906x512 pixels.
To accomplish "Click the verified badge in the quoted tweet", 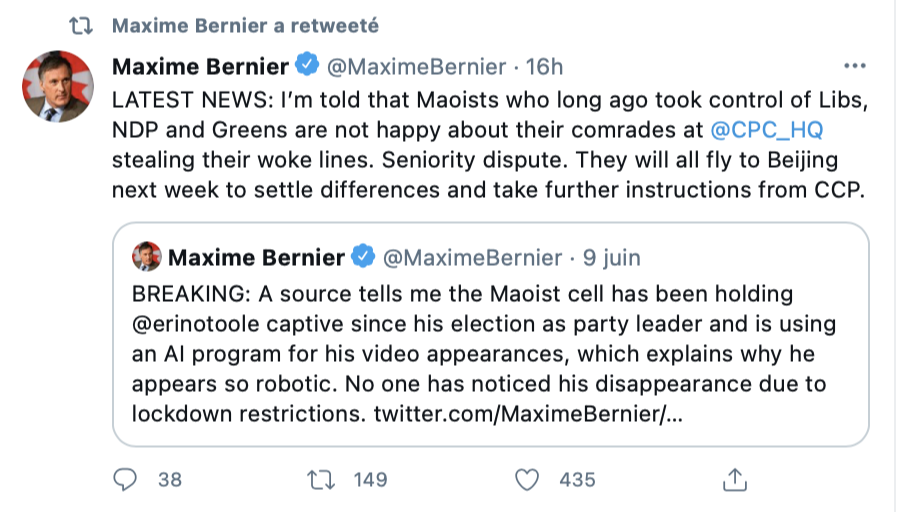I will tap(364, 258).
